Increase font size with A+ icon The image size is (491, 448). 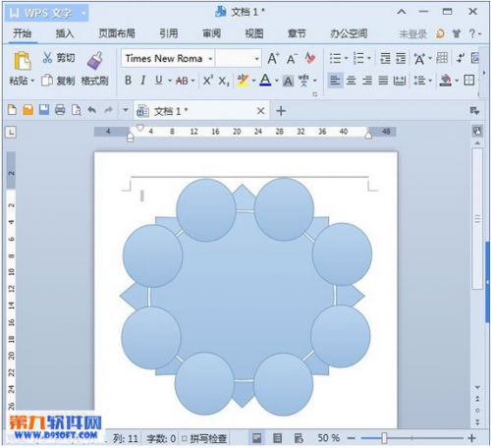click(x=273, y=59)
